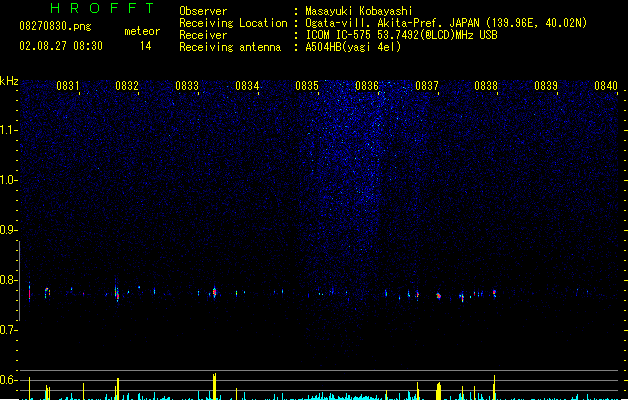
Task: Click the HROFFT title text
Action: [102, 8]
